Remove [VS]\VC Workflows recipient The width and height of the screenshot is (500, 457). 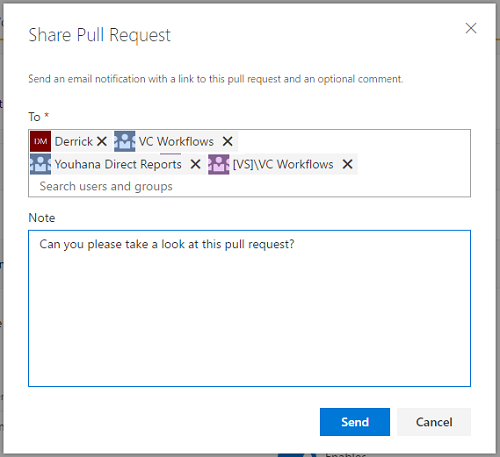(347, 164)
